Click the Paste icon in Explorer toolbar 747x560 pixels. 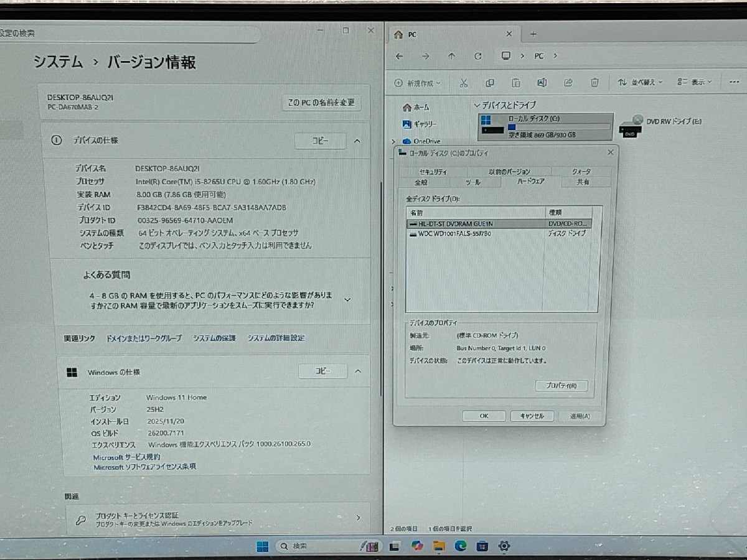point(516,82)
